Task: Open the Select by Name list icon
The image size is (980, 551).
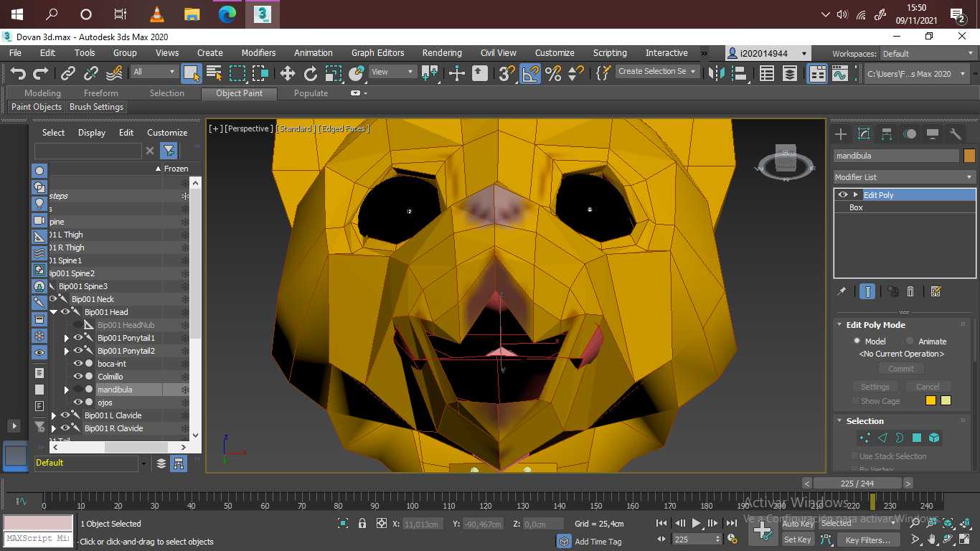Action: pyautogui.click(x=214, y=72)
